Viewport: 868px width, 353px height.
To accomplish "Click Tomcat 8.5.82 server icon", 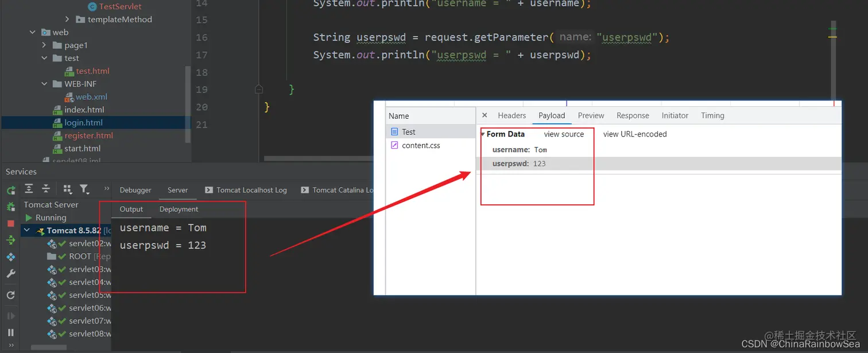I will tap(41, 231).
